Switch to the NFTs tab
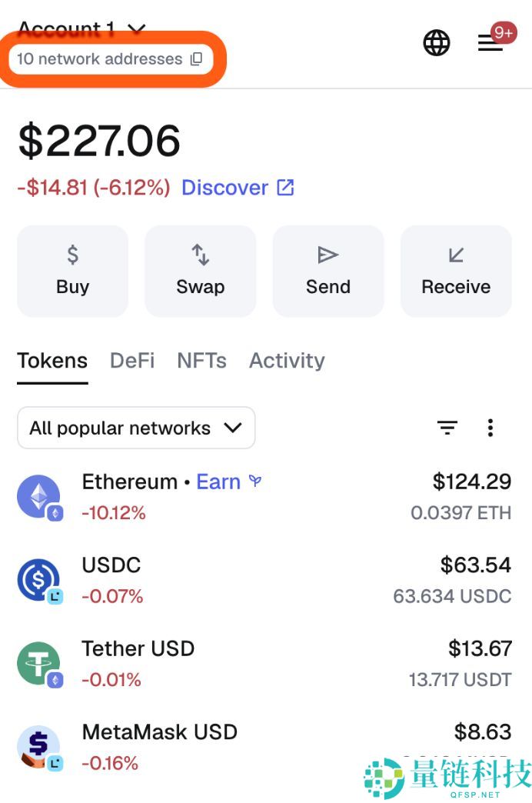The width and height of the screenshot is (532, 803). (201, 361)
